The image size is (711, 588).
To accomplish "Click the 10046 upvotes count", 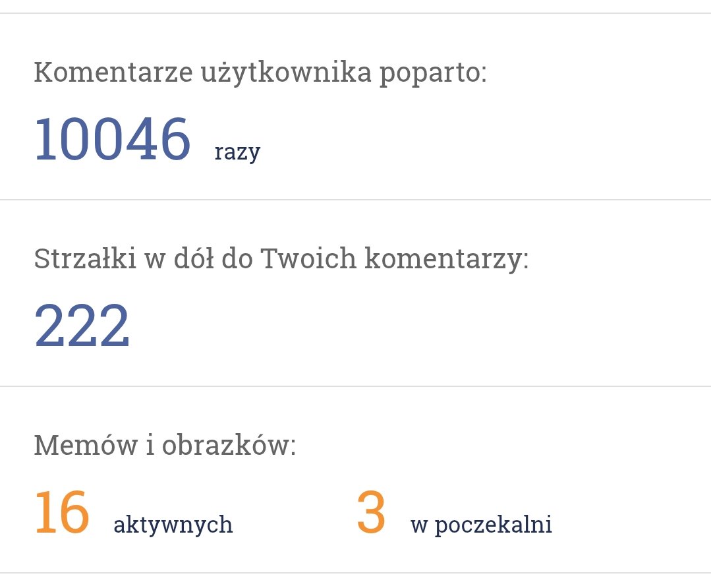I will (x=113, y=139).
